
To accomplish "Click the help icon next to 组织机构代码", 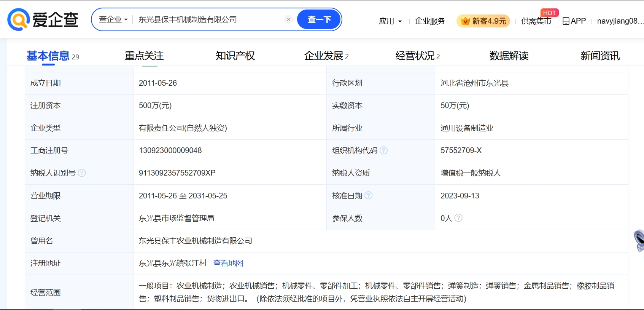I will 384,150.
